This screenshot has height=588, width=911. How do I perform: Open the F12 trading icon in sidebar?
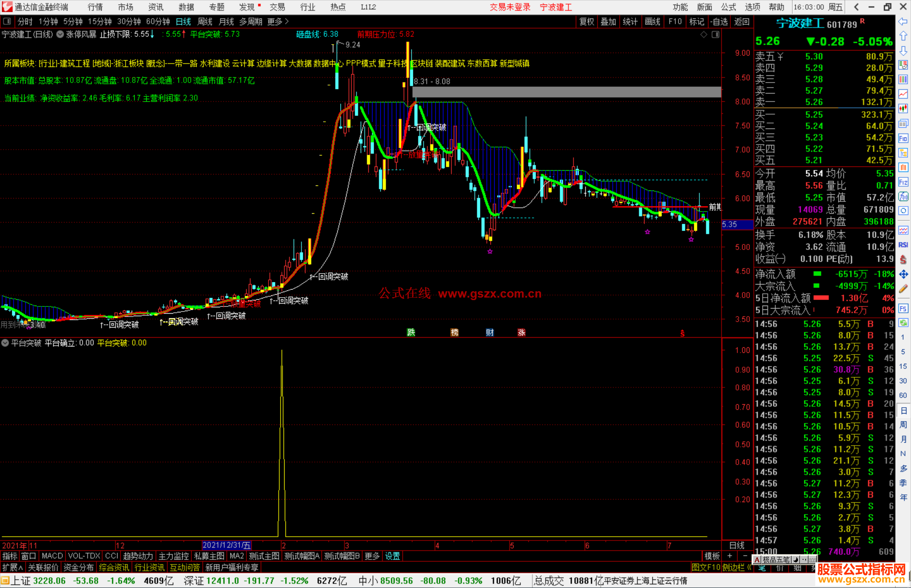(x=903, y=182)
